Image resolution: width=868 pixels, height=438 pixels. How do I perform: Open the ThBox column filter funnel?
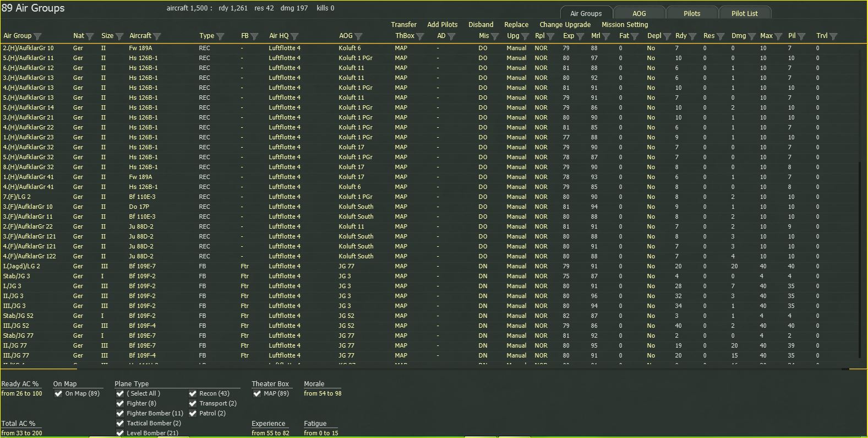tap(421, 36)
